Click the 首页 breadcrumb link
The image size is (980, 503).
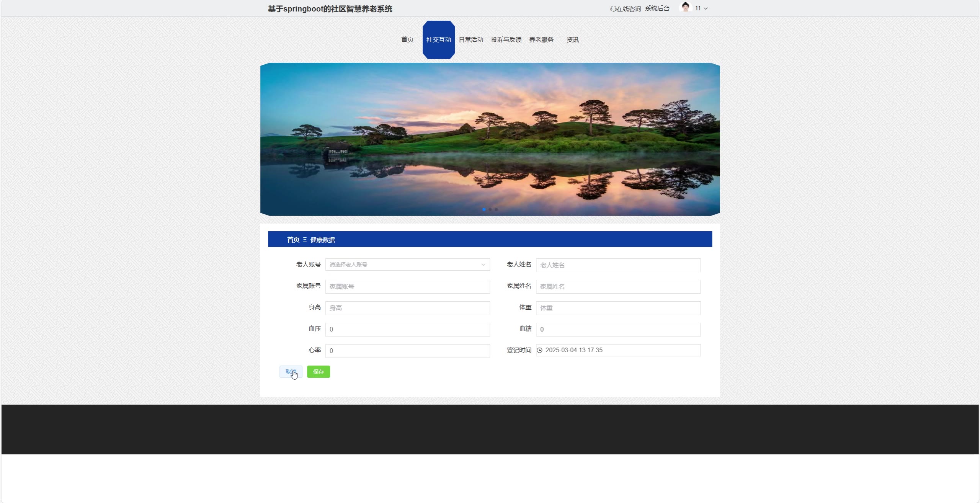tap(293, 240)
